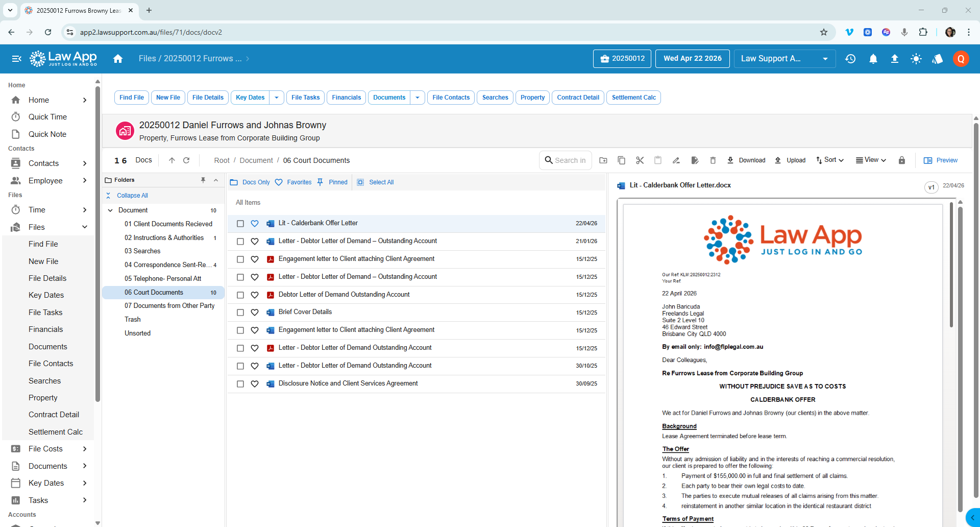Viewport: 980px width, 527px height.
Task: Tick the checkbox for Brief Cover Details
Action: coord(240,312)
